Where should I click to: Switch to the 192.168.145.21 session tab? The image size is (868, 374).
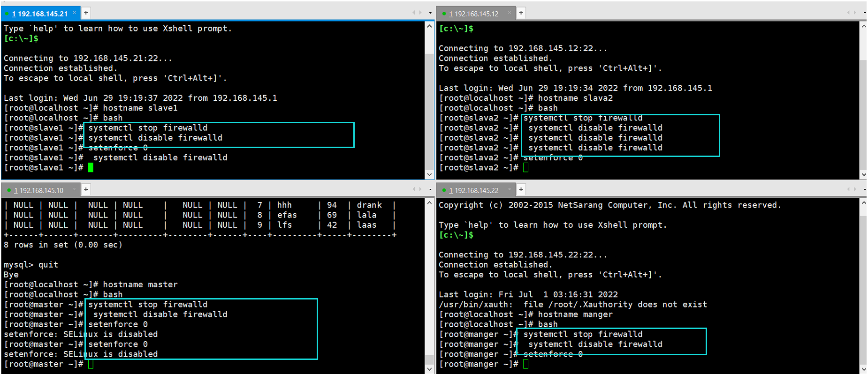coord(40,14)
